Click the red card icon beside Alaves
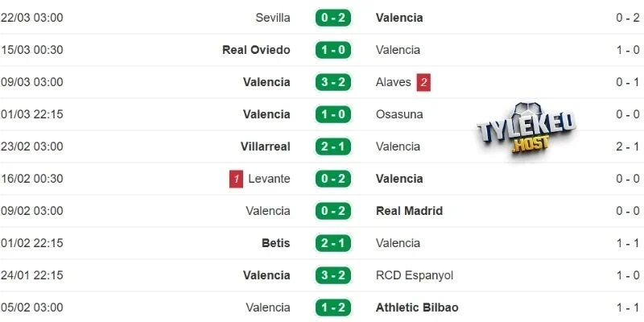This screenshot has height=322, width=644. click(423, 82)
